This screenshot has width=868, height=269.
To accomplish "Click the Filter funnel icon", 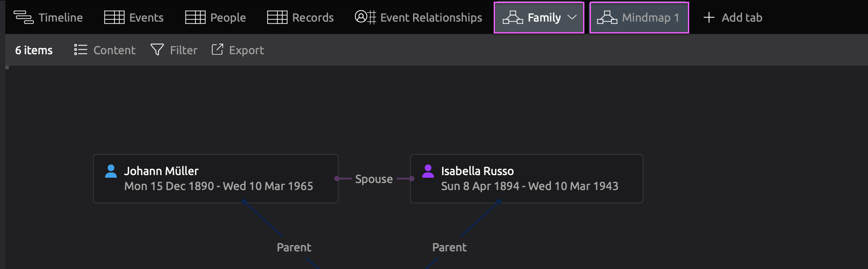I will click(x=157, y=50).
